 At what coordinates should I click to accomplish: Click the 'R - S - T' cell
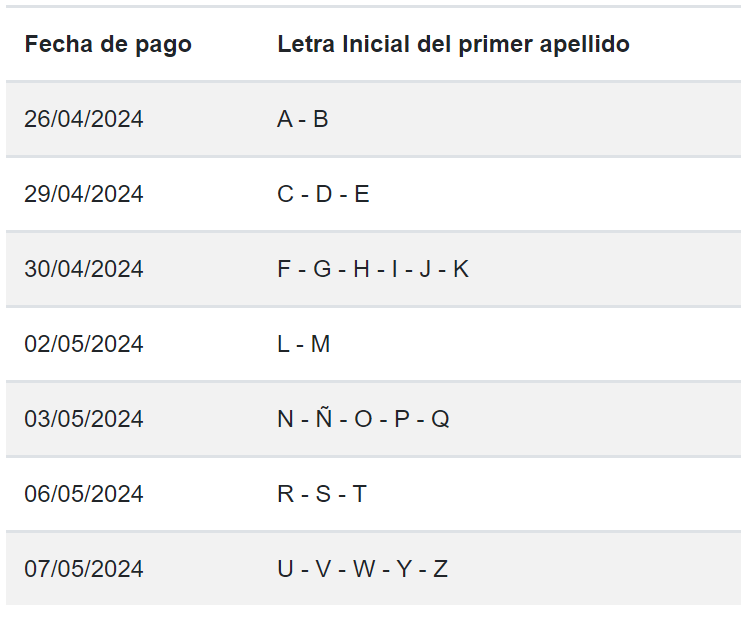[322, 494]
